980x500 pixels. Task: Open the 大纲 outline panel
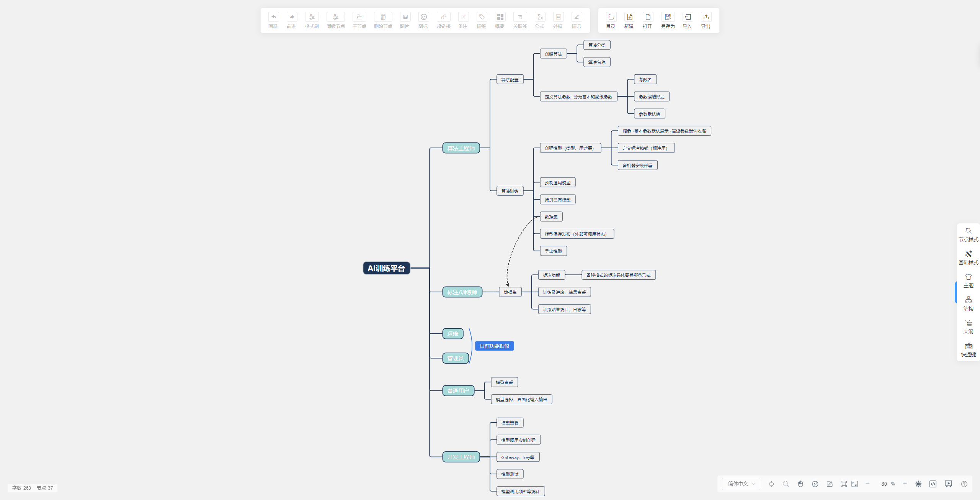click(x=968, y=326)
